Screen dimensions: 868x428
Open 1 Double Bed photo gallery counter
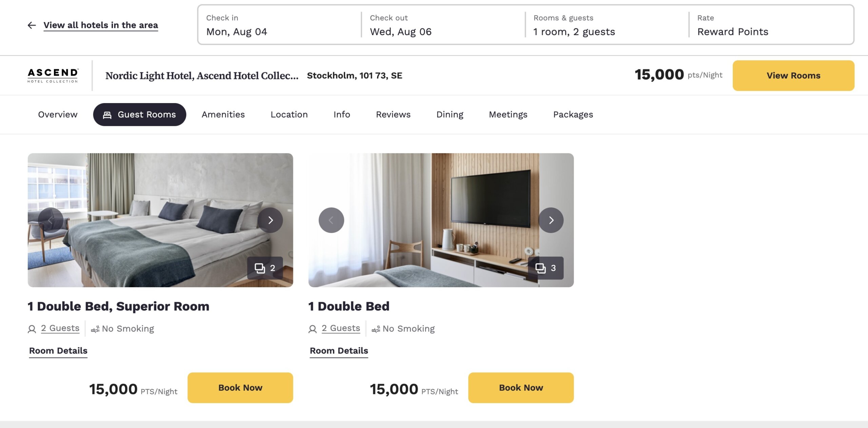coord(546,268)
